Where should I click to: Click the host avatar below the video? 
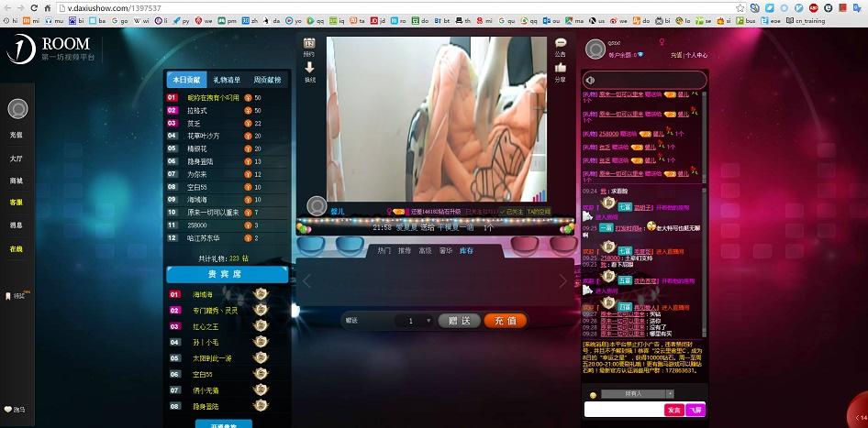(317, 205)
